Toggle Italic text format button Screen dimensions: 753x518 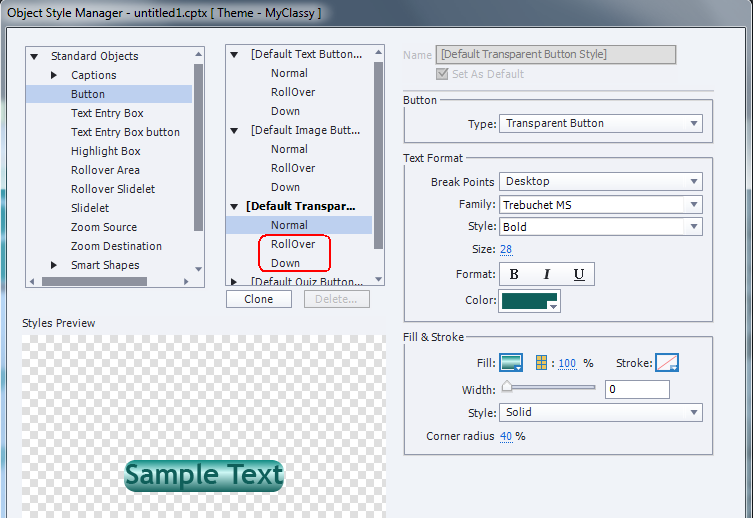pyautogui.click(x=547, y=274)
